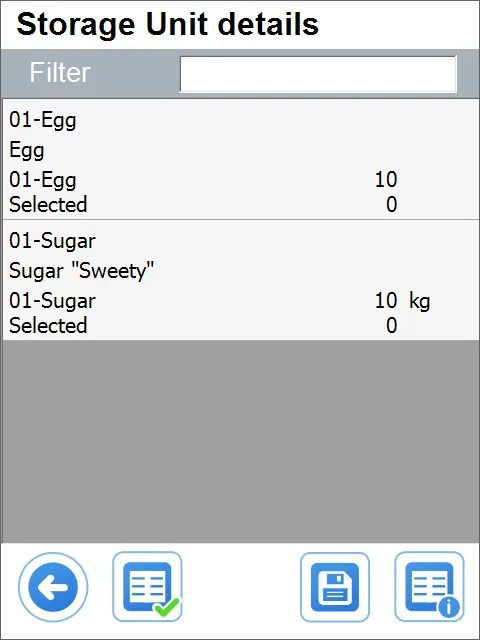Viewport: 480px width, 640px height.
Task: Click the Sugar selected count 0
Action: coord(391,325)
